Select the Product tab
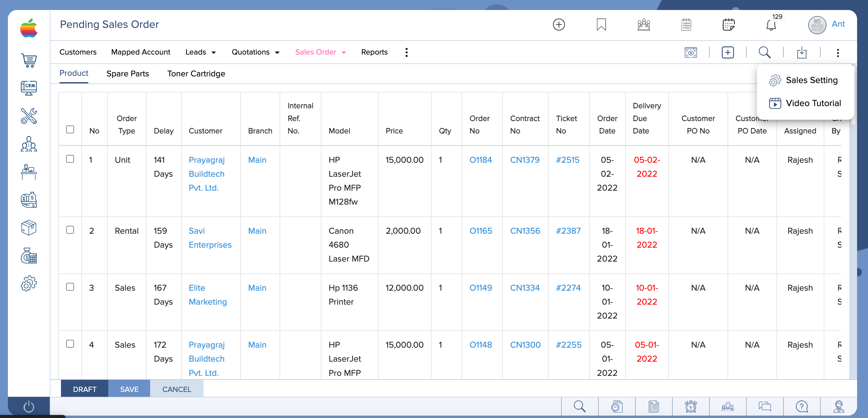This screenshot has width=868, height=418. tap(74, 73)
